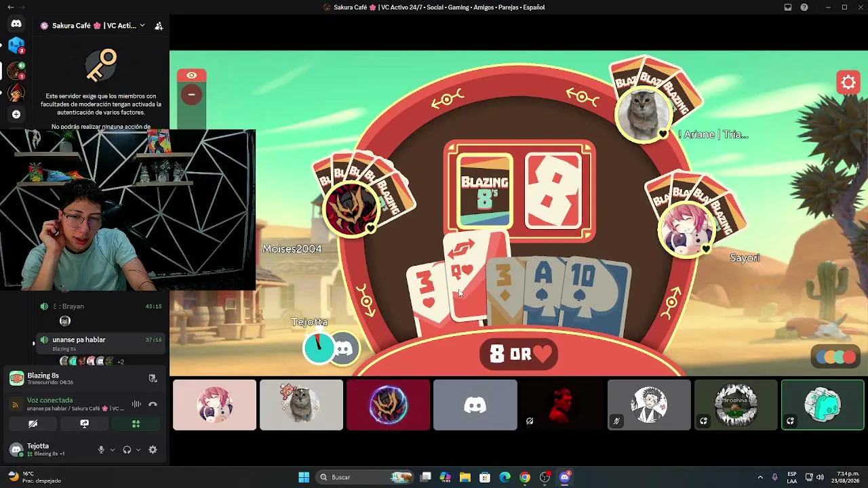Open the game settings gear

(x=848, y=83)
